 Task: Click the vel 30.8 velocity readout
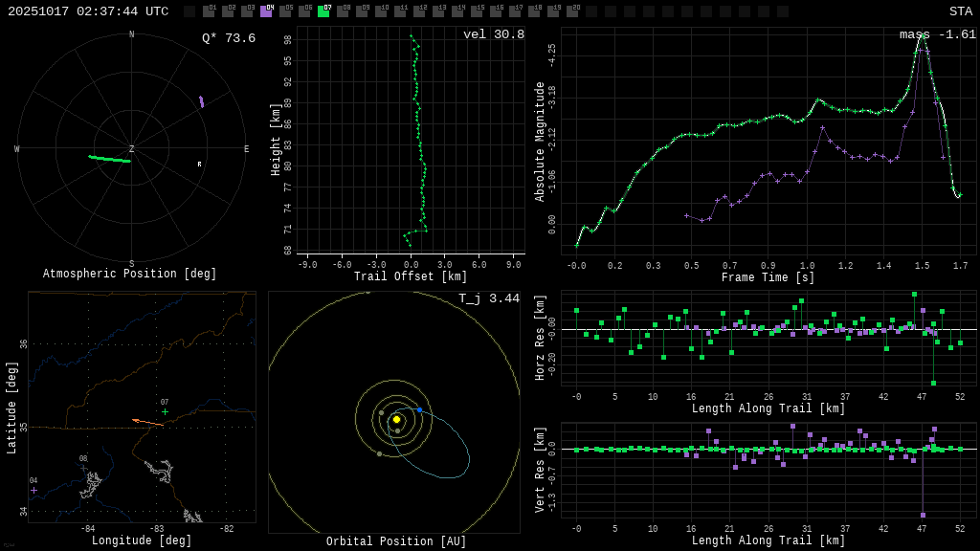click(x=493, y=34)
